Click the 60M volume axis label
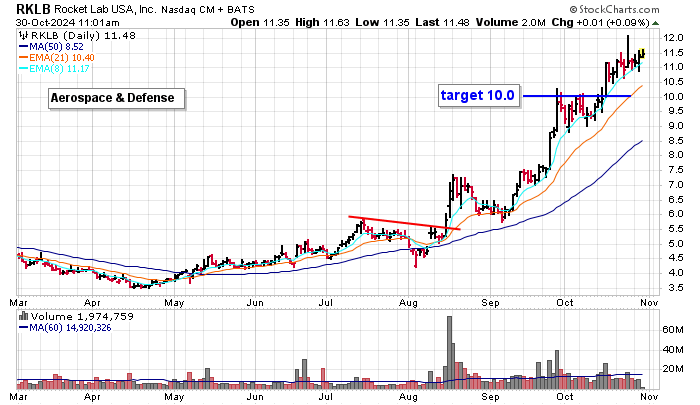This screenshot has width=700, height=405. pyautogui.click(x=673, y=330)
